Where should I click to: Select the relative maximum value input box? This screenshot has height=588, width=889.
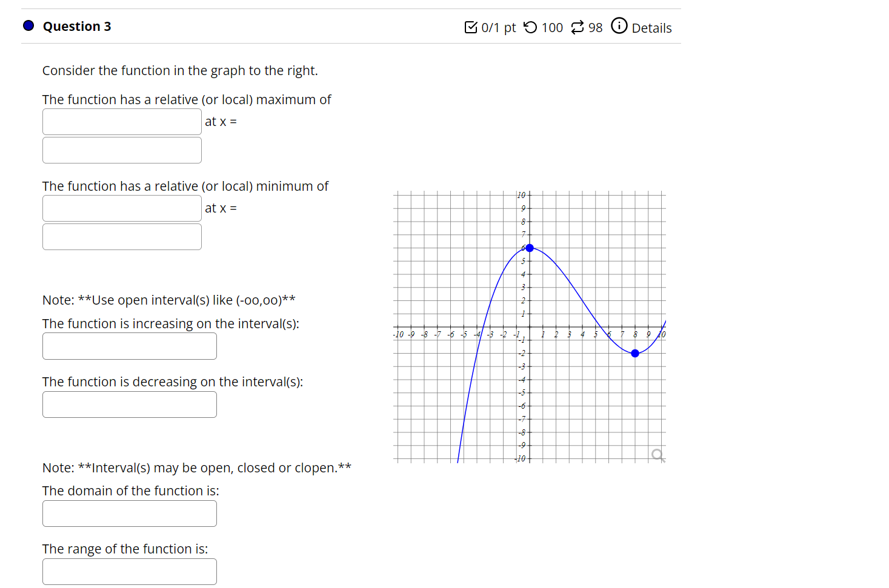[x=121, y=121]
